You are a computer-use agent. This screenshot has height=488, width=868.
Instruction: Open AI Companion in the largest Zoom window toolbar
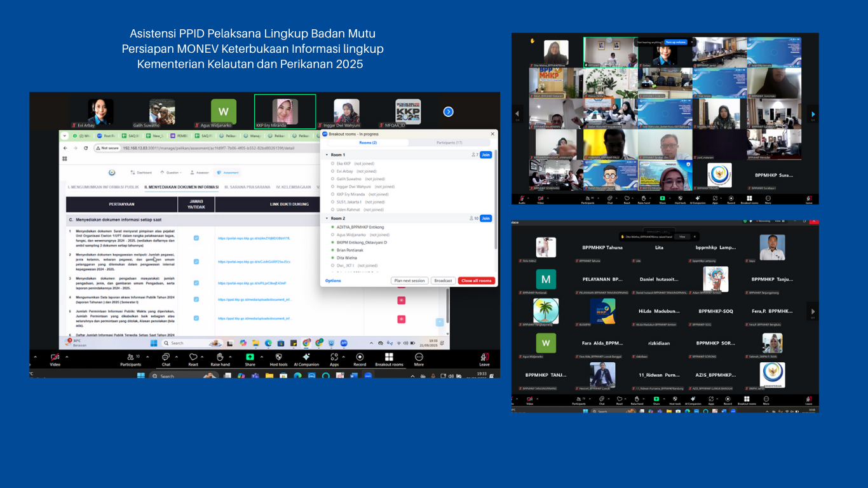tap(306, 358)
